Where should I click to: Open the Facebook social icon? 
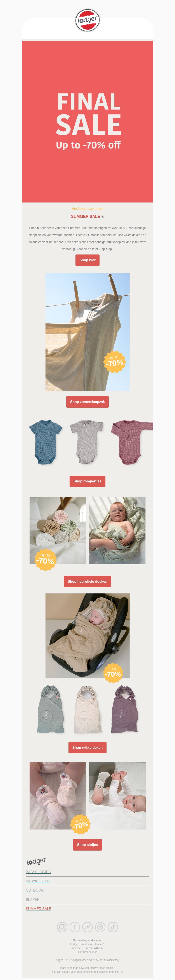pyautogui.click(x=75, y=927)
